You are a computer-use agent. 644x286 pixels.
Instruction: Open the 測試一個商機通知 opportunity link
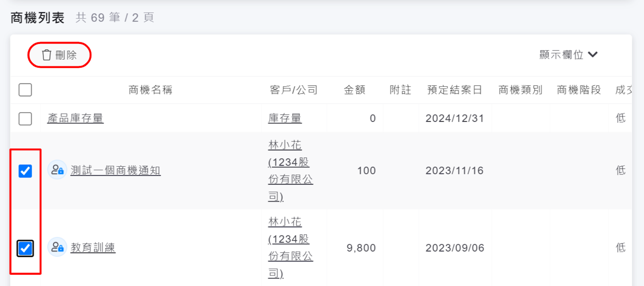tap(116, 170)
